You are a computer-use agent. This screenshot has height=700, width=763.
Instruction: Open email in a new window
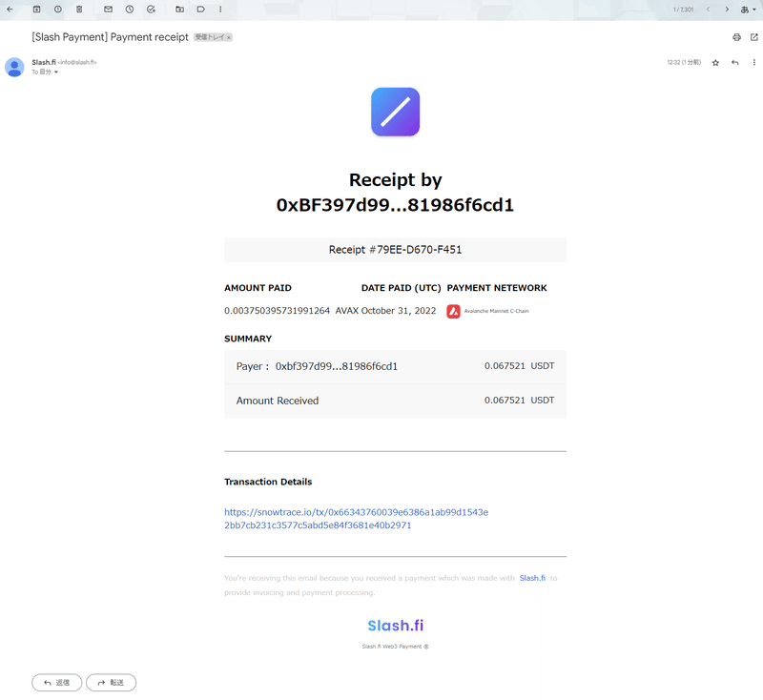pyautogui.click(x=754, y=37)
